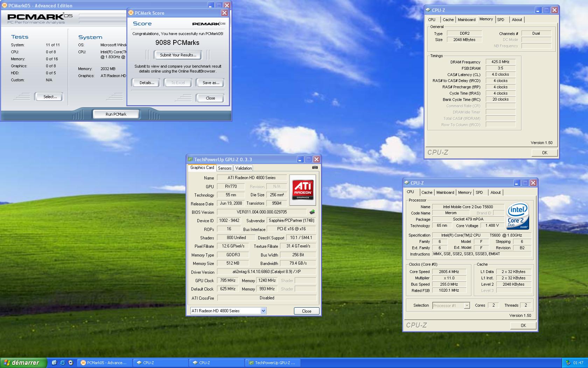Click the ATI Radeon logo in GPU-Z
The image size is (588, 368).
coord(303,190)
